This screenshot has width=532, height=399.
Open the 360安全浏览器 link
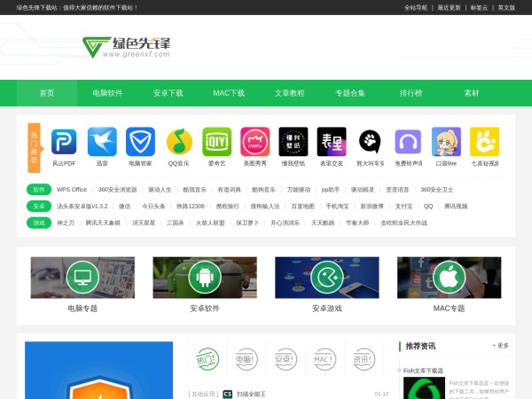click(117, 190)
